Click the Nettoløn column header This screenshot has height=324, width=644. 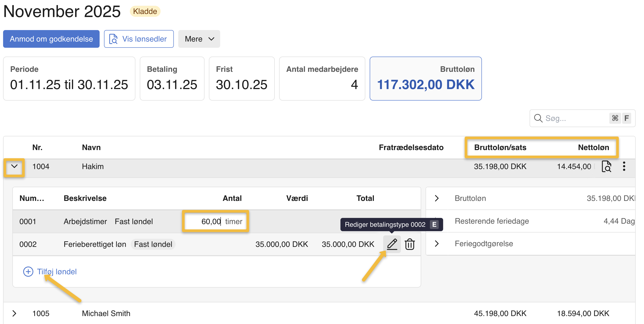[593, 147]
